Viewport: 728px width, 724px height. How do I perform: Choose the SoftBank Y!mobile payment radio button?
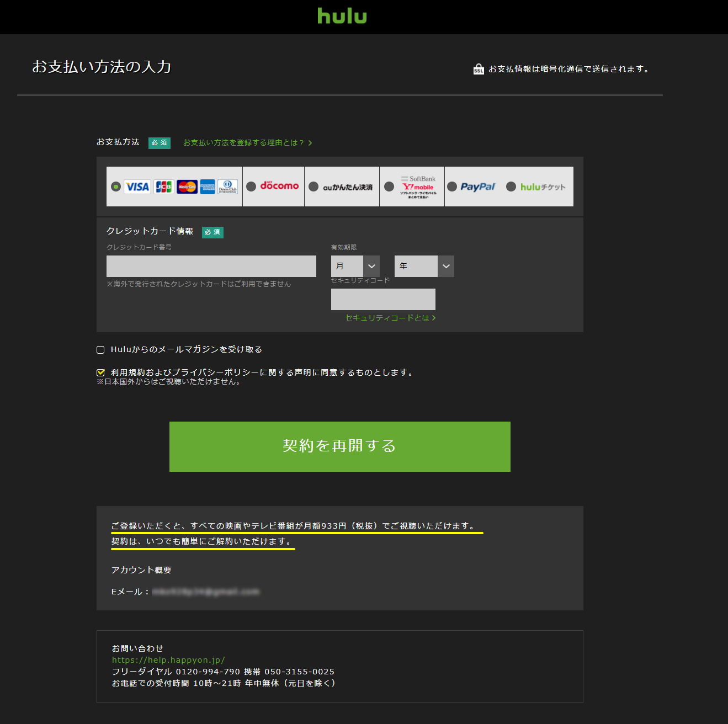pyautogui.click(x=389, y=187)
